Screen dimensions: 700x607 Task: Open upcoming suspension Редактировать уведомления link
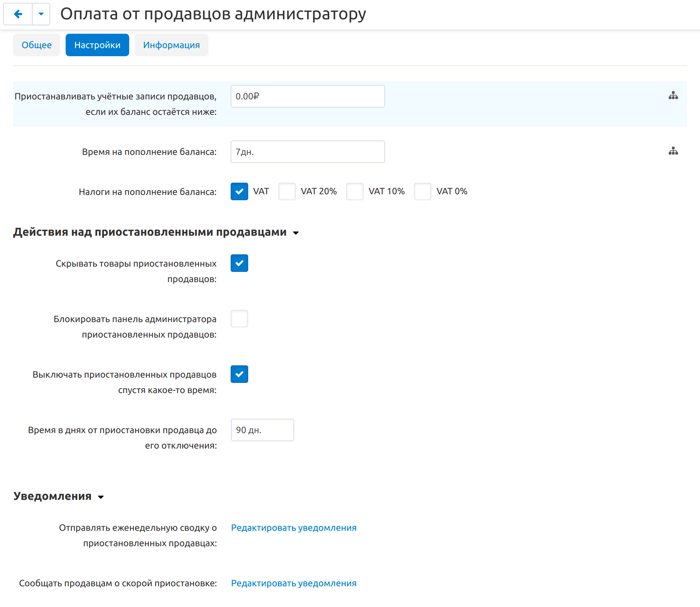coord(293,583)
